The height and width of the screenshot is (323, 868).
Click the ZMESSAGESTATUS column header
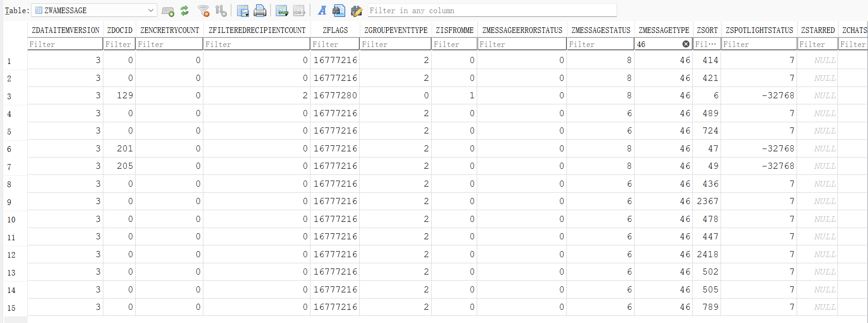pyautogui.click(x=601, y=30)
